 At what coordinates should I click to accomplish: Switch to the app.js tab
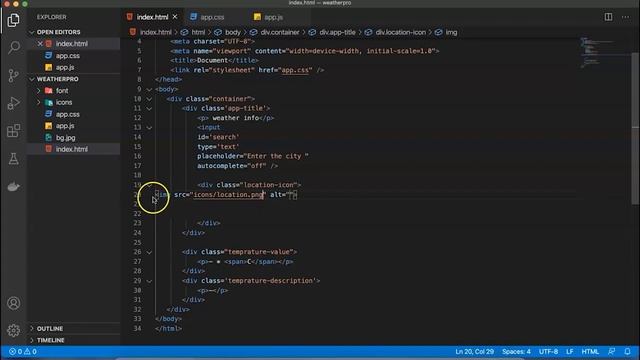(273, 17)
